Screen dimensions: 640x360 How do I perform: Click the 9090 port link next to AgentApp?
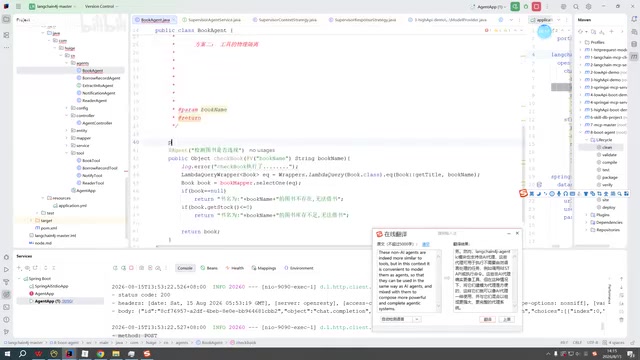pos(67,301)
